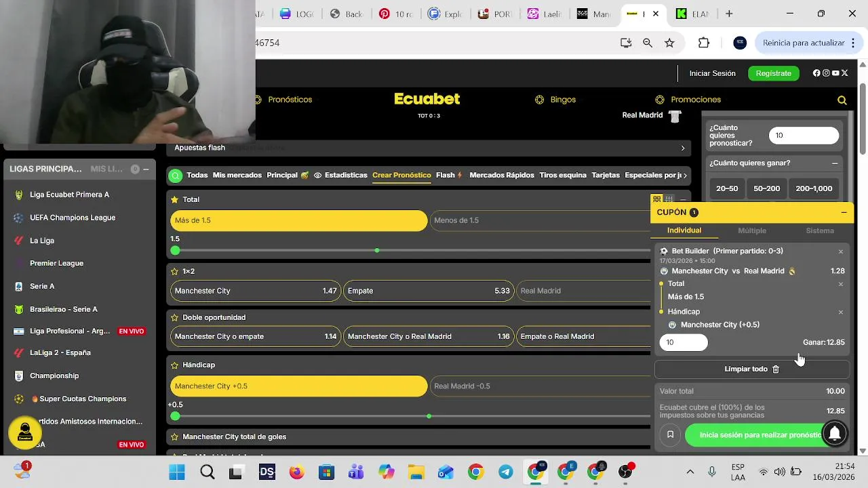The image size is (868, 488).
Task: Favorite Manchester City total de goles star
Action: [174, 436]
